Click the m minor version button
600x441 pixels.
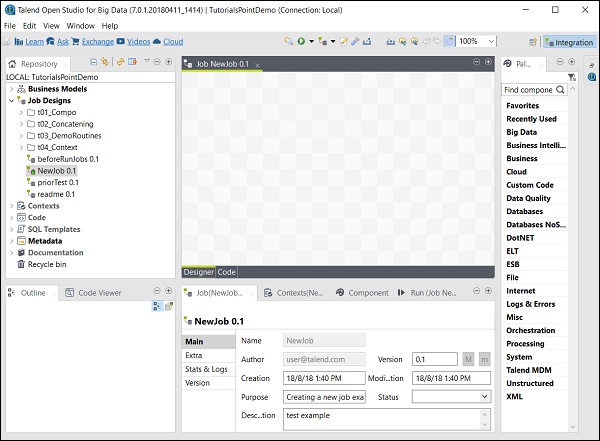pyautogui.click(x=485, y=359)
